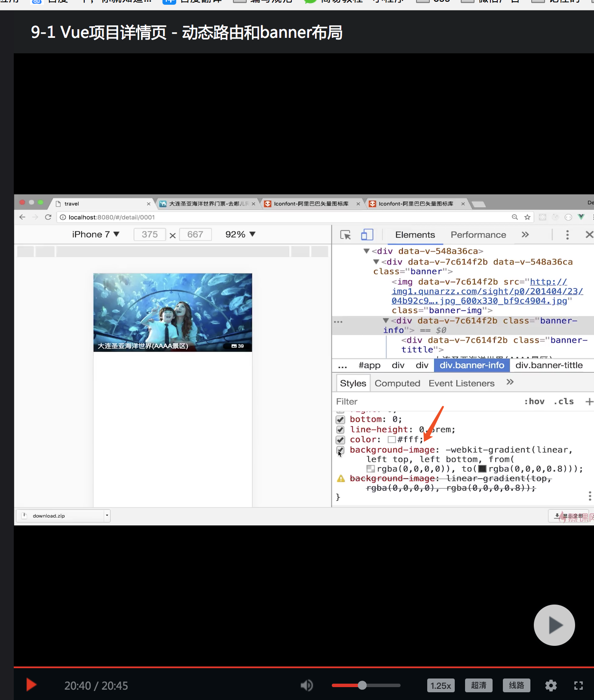Click the 显示全部 show all downloads button
The width and height of the screenshot is (594, 700).
tap(569, 516)
